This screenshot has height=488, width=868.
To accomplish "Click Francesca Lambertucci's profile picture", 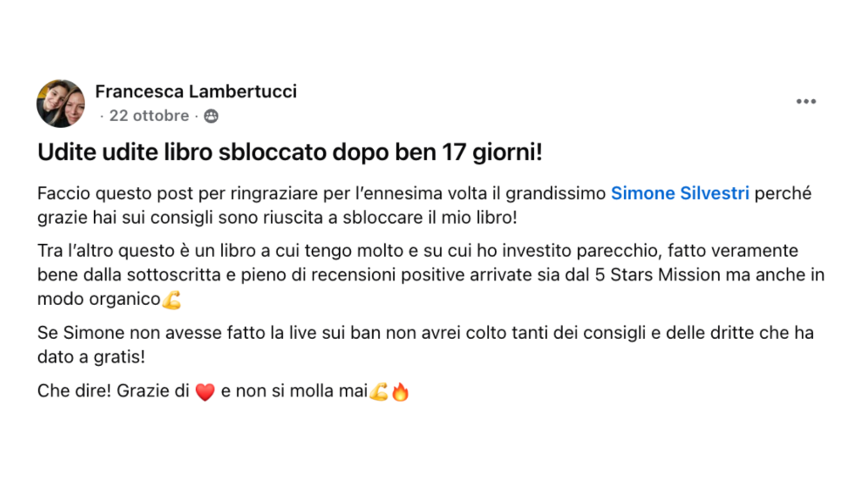I will (x=60, y=103).
